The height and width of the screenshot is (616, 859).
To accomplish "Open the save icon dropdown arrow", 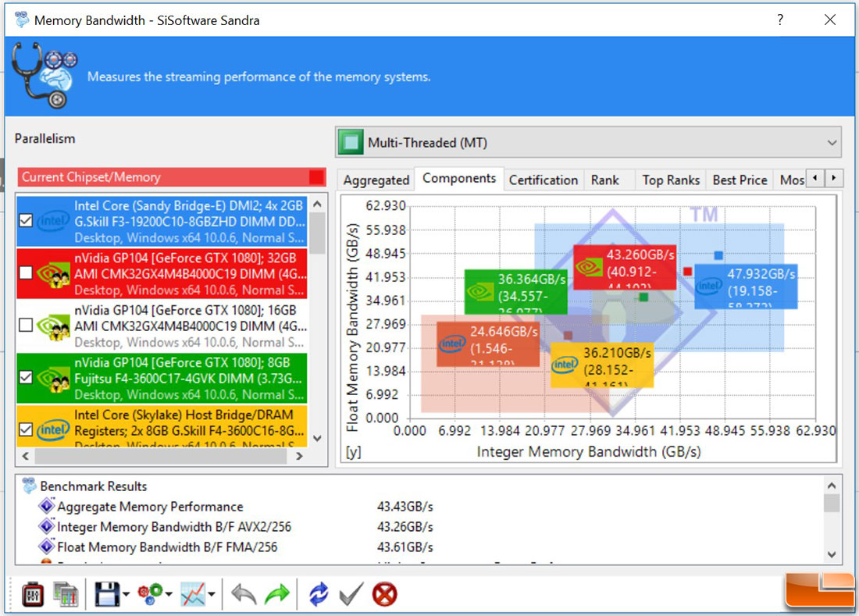I will click(126, 595).
